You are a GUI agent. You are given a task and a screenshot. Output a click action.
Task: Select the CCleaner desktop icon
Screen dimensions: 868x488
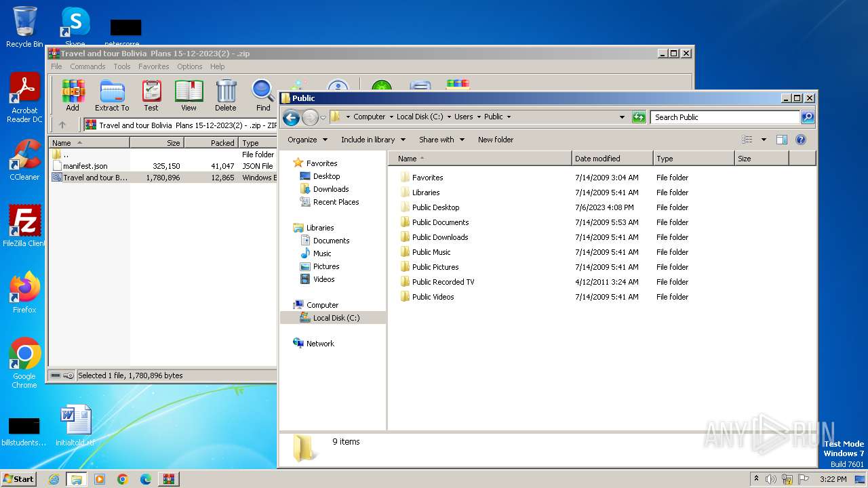[24, 160]
